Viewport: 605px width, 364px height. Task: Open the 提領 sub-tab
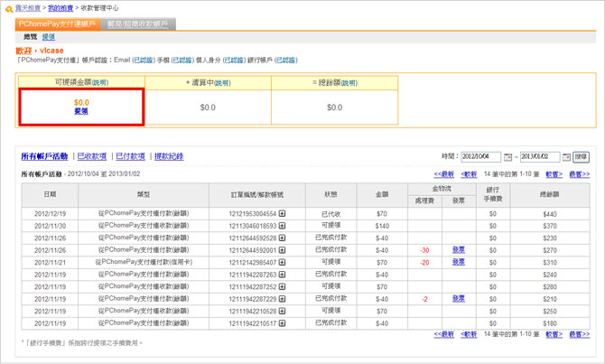pyautogui.click(x=49, y=37)
